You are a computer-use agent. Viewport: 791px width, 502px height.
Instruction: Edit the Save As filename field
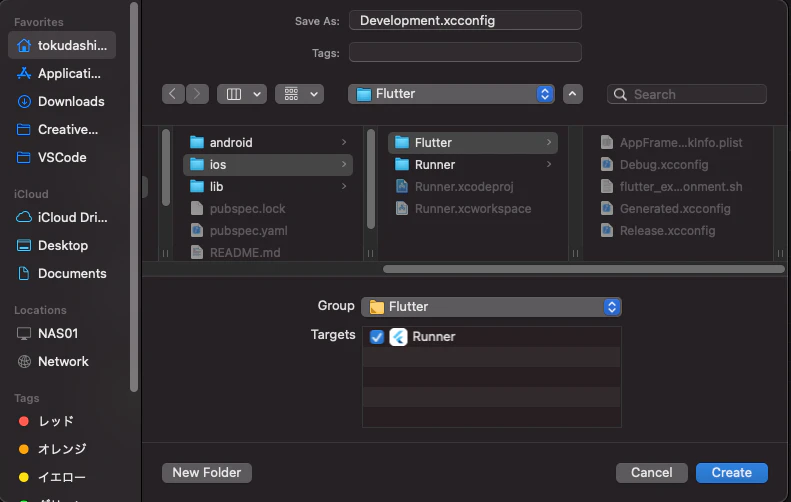point(465,20)
